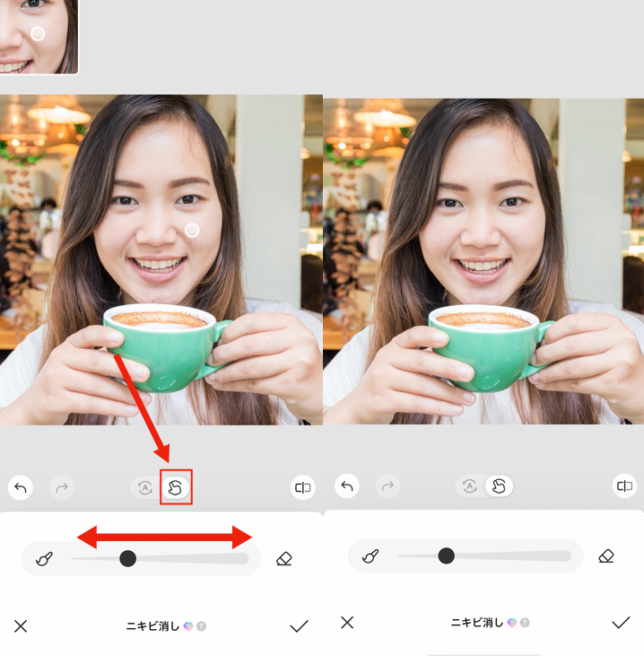Confirm the edit with the checkmark, left screen
This screenshot has width=644, height=656.
[x=300, y=625]
